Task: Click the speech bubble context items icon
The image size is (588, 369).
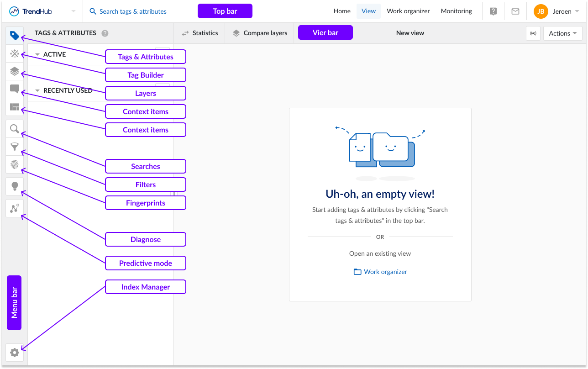Action: [15, 89]
